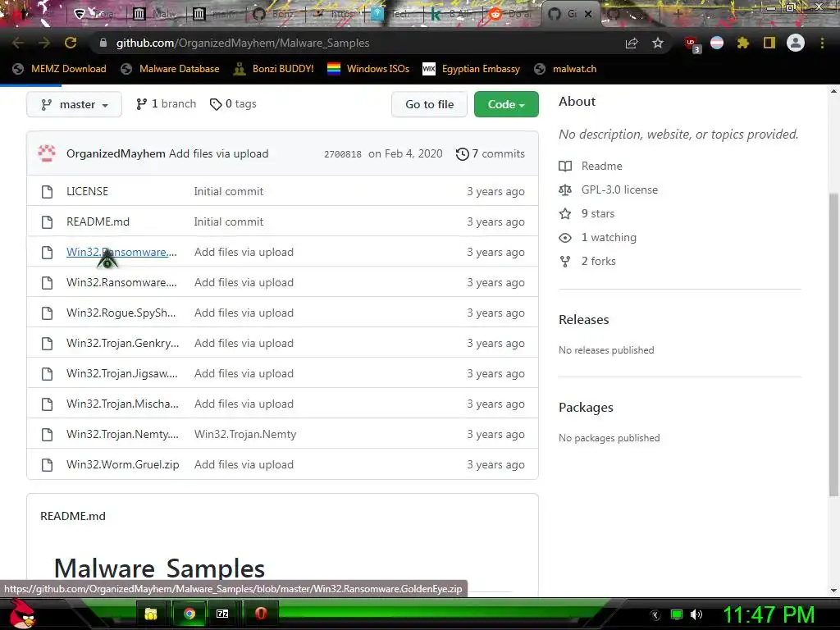Open File Explorer from the taskbar
The height and width of the screenshot is (630, 840).
point(151,614)
